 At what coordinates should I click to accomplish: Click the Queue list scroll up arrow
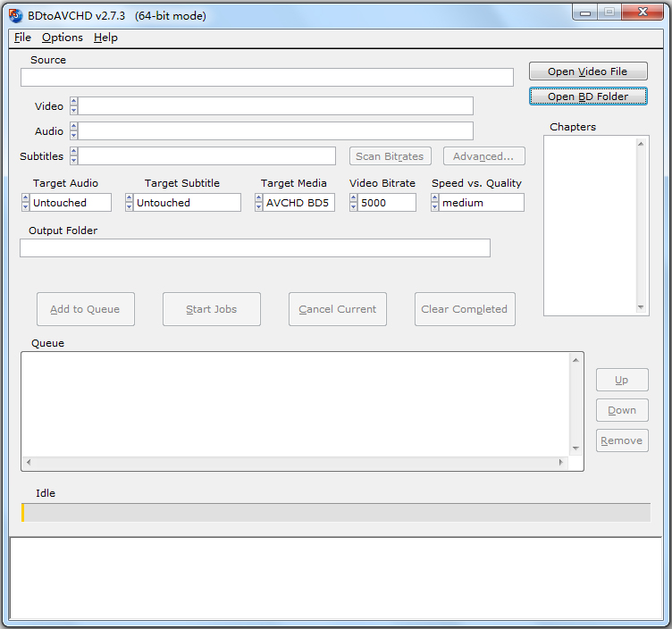pos(575,360)
